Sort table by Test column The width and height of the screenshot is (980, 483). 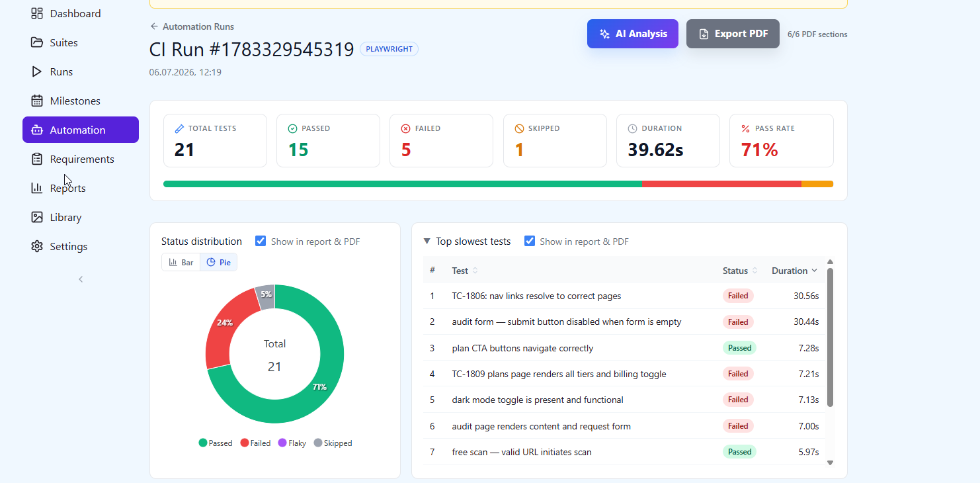(x=465, y=271)
